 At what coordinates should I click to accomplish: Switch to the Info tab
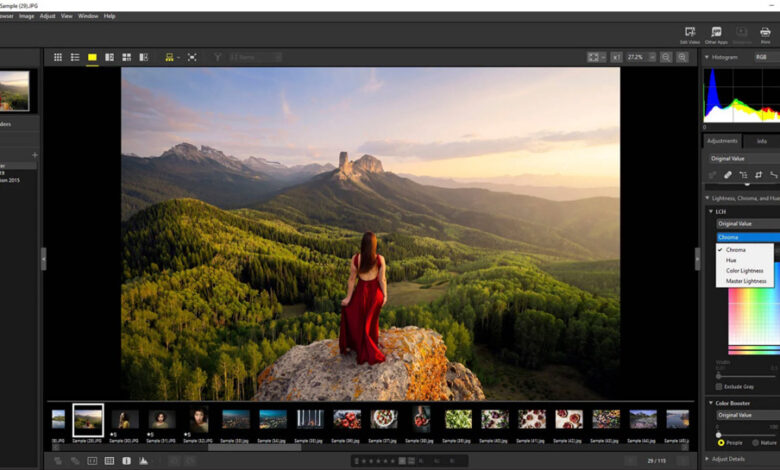(x=761, y=141)
